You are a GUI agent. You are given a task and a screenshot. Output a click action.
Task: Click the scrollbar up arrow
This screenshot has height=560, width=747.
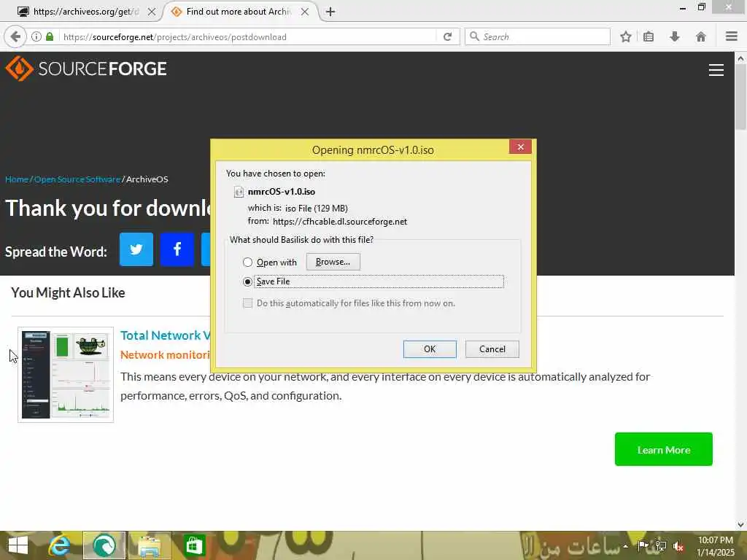coord(740,58)
